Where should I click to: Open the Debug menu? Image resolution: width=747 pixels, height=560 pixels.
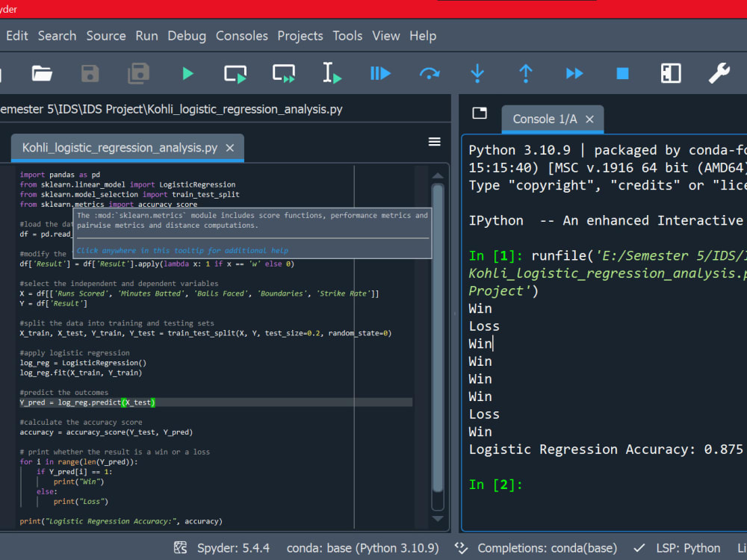[x=186, y=36]
